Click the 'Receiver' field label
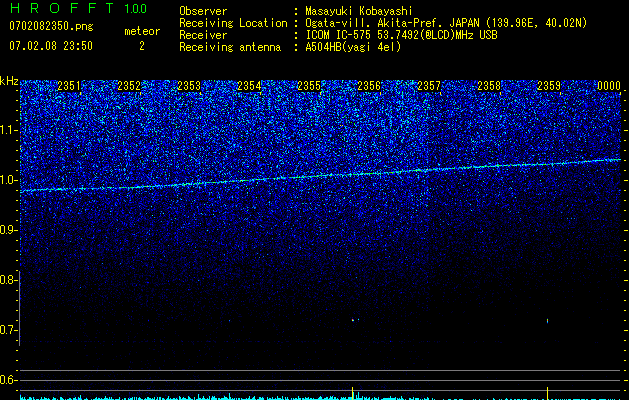 203,35
